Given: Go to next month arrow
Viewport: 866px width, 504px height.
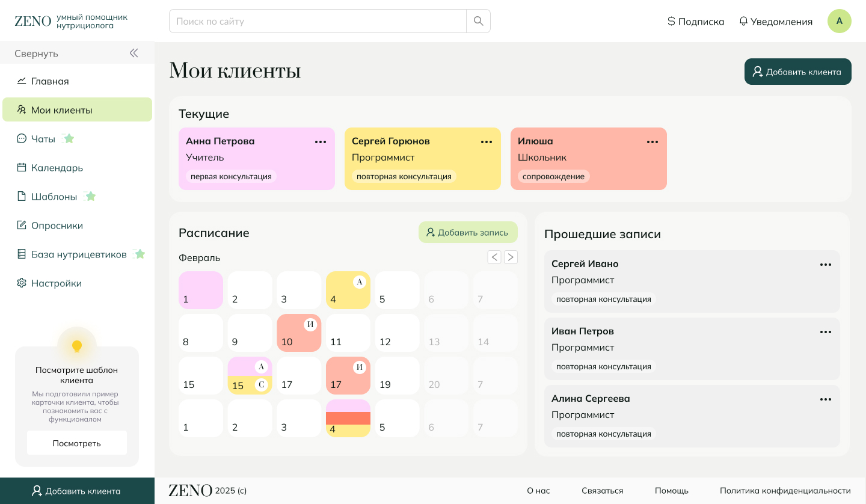Looking at the screenshot, I should (x=511, y=257).
